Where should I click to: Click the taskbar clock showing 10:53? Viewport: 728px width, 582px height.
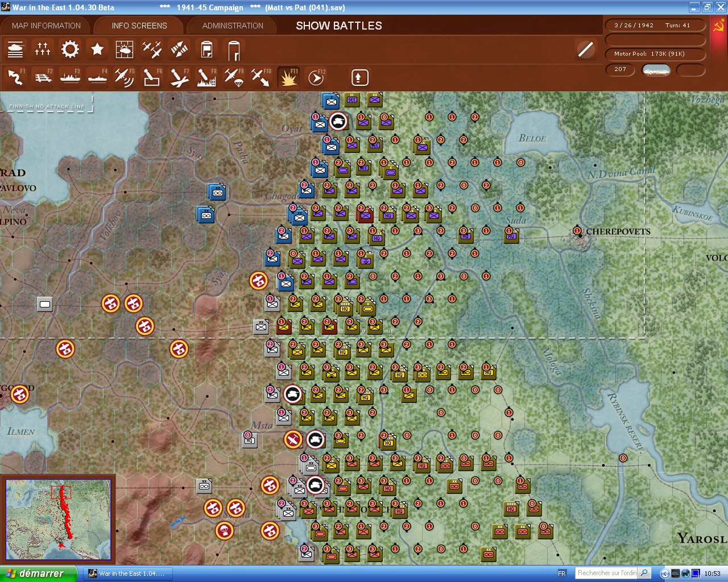[712, 573]
